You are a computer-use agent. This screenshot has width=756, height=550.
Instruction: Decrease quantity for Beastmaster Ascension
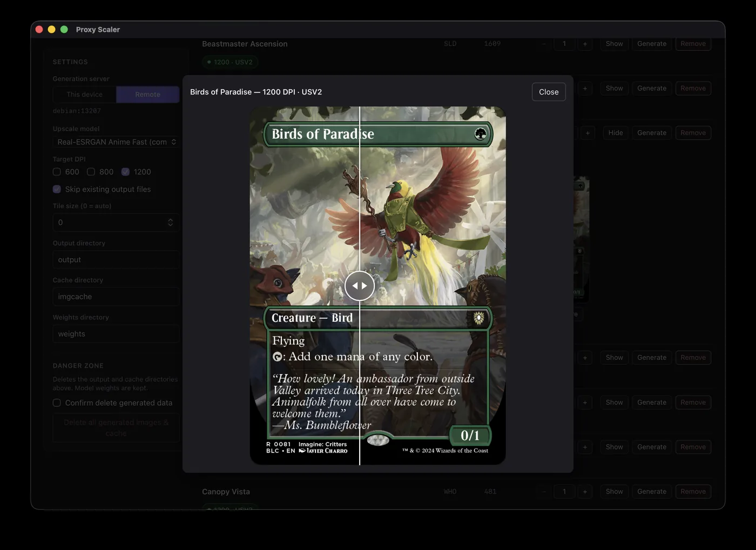click(544, 44)
